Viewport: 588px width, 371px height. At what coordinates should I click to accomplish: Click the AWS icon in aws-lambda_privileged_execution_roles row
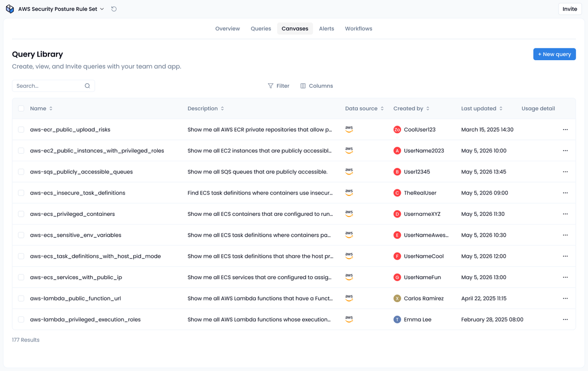(x=349, y=319)
